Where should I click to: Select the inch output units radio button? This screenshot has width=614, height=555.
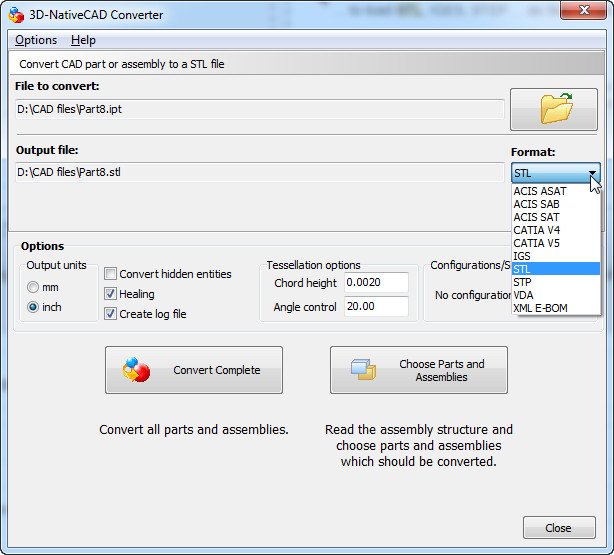coord(33,307)
